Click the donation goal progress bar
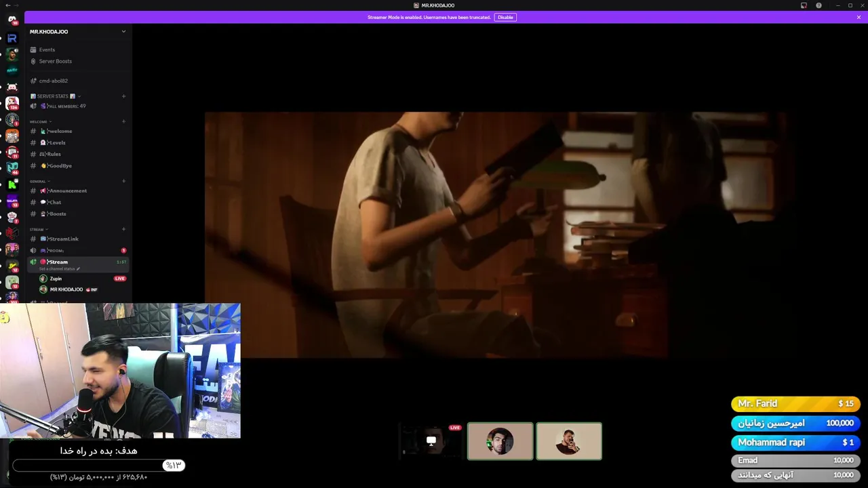The width and height of the screenshot is (868, 488). pyautogui.click(x=98, y=465)
